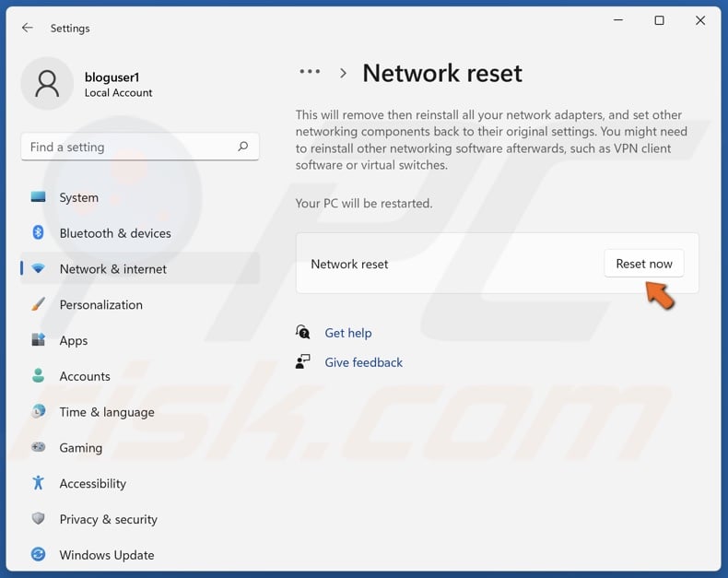
Task: Click the System monitor icon
Action: pyautogui.click(x=38, y=197)
